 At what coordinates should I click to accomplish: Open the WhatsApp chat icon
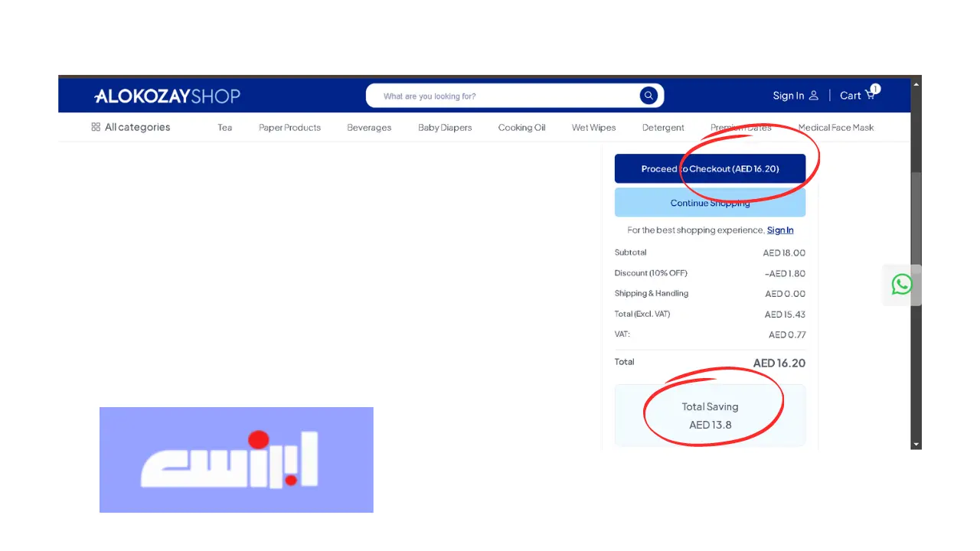(902, 285)
